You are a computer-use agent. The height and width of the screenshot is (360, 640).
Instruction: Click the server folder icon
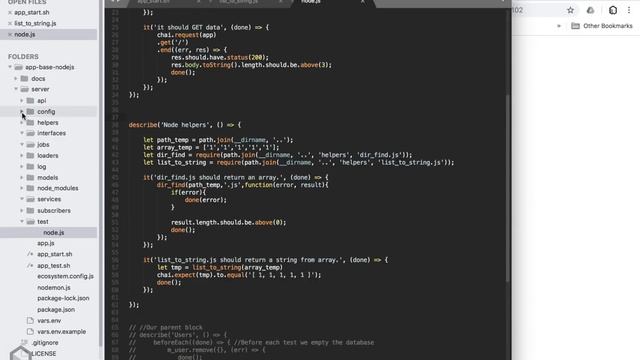(24, 89)
